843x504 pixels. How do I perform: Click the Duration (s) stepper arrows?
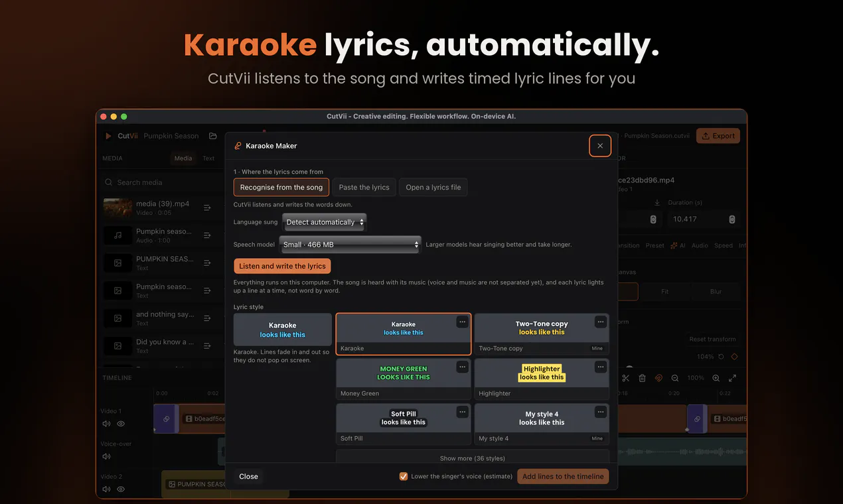point(732,220)
